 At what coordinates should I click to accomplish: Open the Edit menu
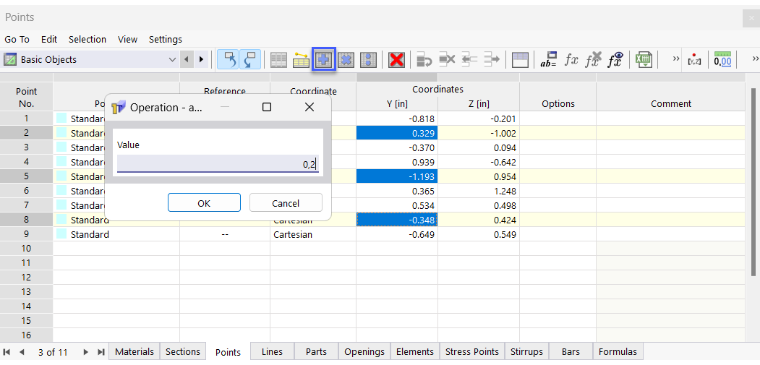(49, 39)
